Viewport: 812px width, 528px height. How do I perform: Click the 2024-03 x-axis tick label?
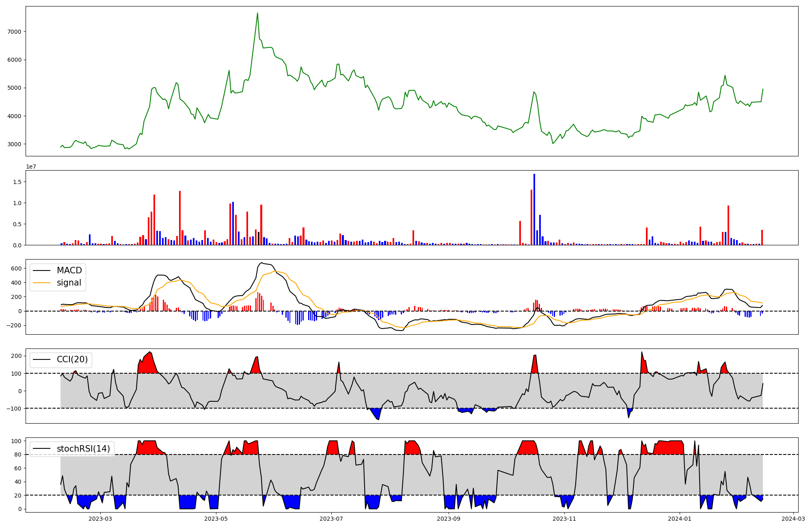pyautogui.click(x=793, y=519)
